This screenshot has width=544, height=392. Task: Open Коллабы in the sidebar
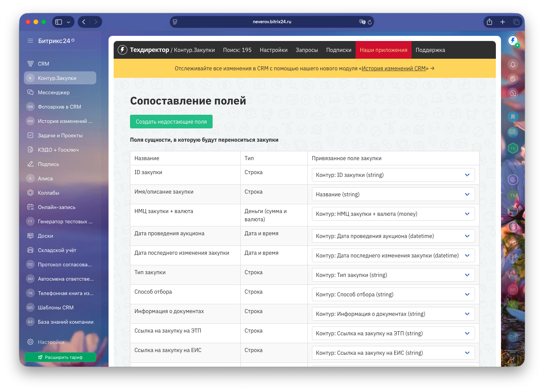click(60, 193)
